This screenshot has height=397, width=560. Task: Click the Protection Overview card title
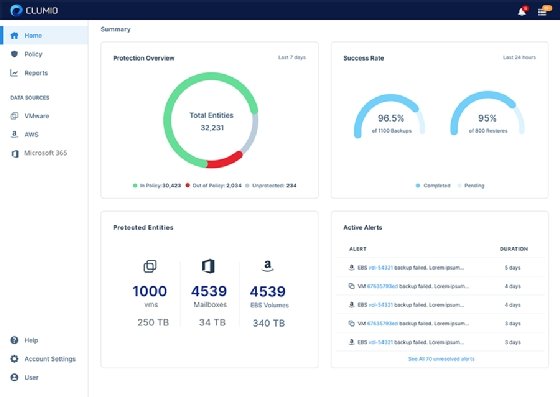(144, 58)
